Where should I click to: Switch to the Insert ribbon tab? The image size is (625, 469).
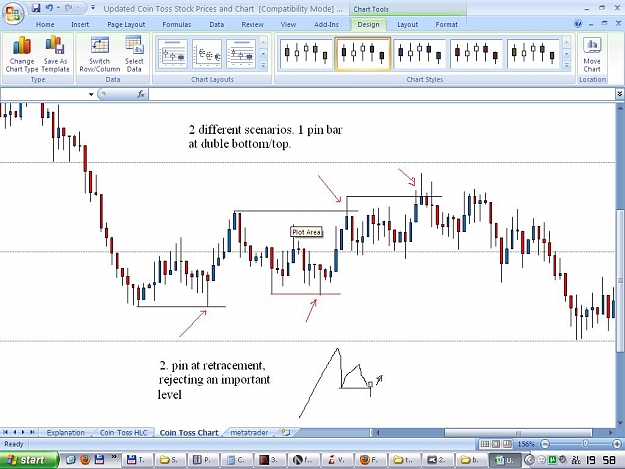[80, 25]
